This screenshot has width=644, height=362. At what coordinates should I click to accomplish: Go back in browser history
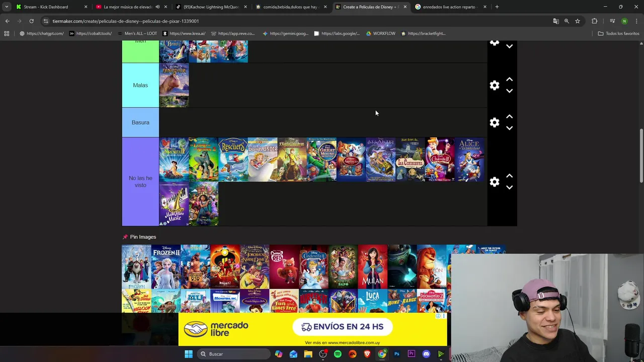7,21
